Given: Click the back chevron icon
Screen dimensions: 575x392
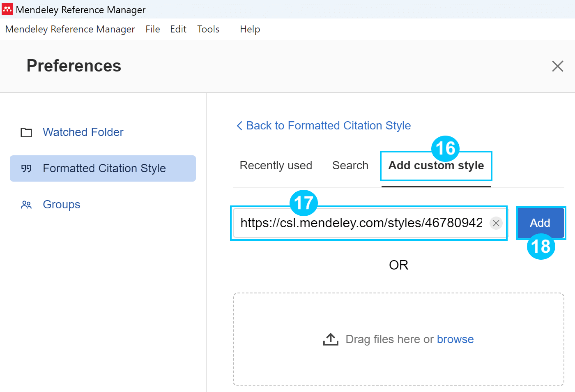Looking at the screenshot, I should [x=239, y=126].
